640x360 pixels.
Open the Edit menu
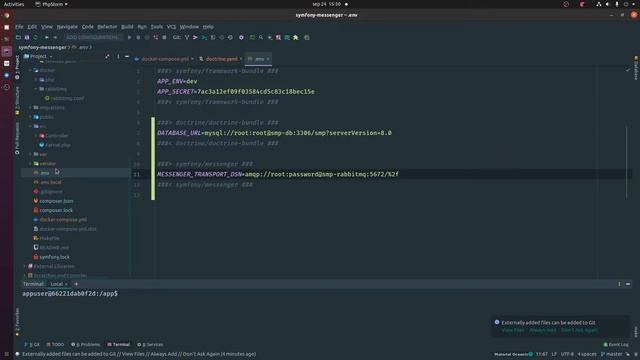tap(32, 27)
